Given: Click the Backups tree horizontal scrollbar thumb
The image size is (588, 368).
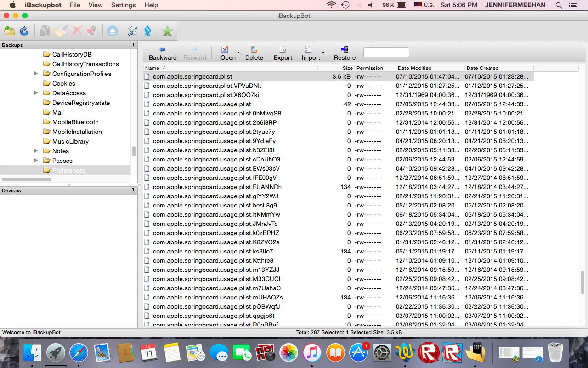Looking at the screenshot, I should pos(26,179).
